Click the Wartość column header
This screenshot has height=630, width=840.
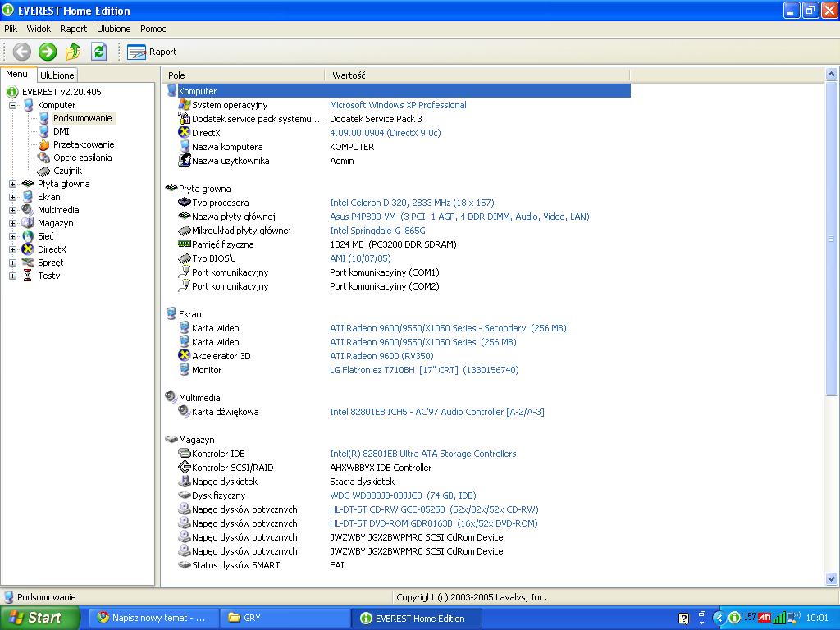click(x=477, y=75)
